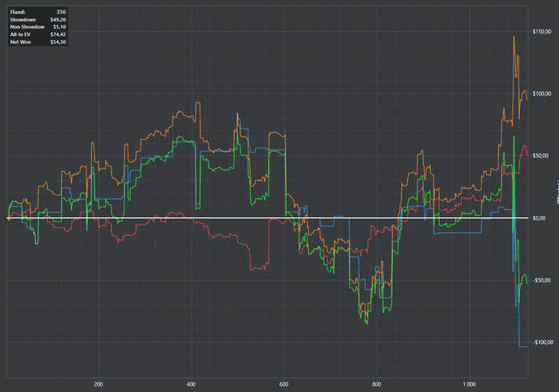Image resolution: width=559 pixels, height=392 pixels.
Task: Click the 'Hand:' label in legend
Action: [x=18, y=12]
